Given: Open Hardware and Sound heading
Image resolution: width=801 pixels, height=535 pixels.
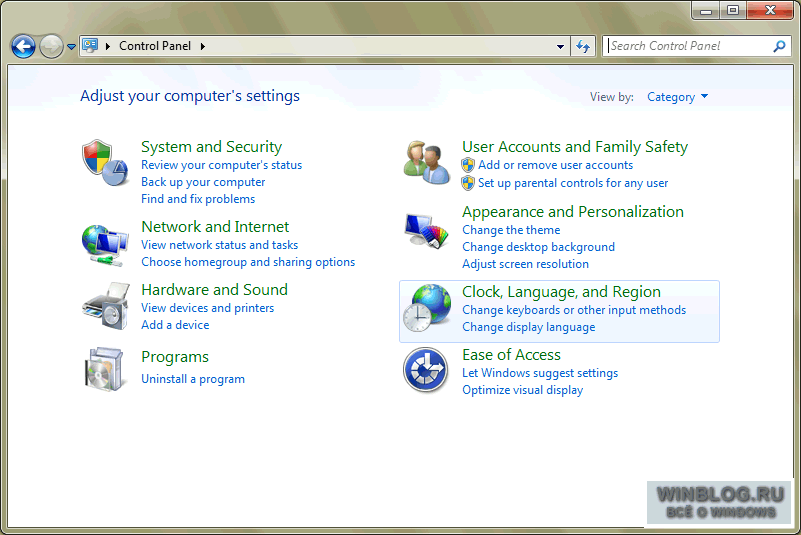Looking at the screenshot, I should click(215, 290).
